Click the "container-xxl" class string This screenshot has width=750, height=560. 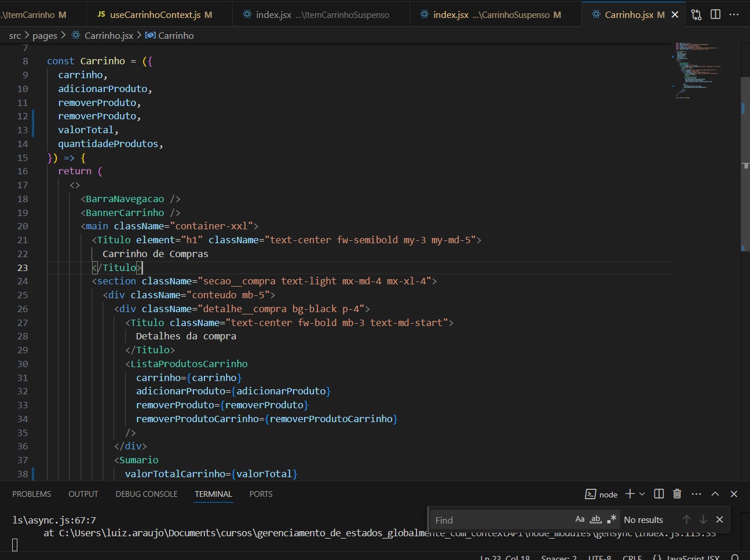[214, 226]
